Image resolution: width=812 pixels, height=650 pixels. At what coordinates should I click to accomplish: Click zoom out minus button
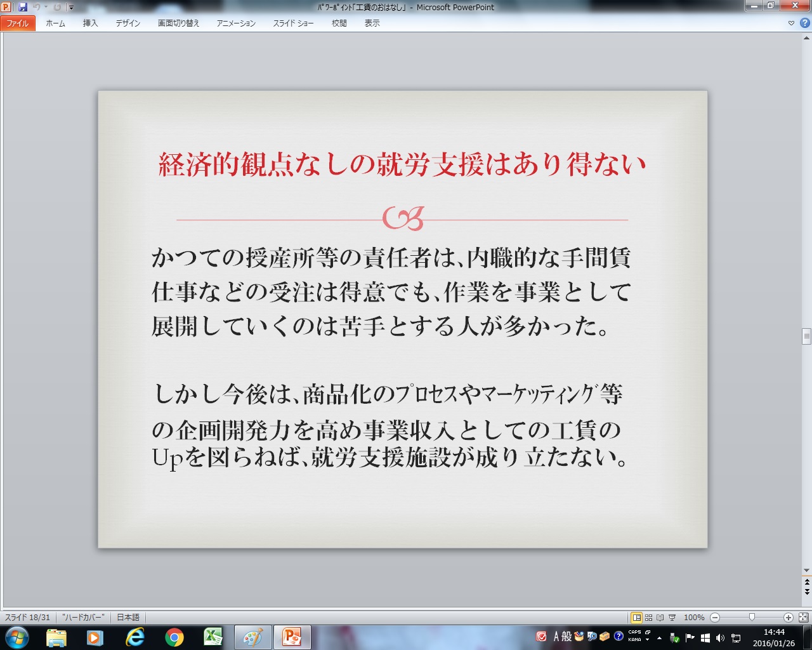pos(715,617)
